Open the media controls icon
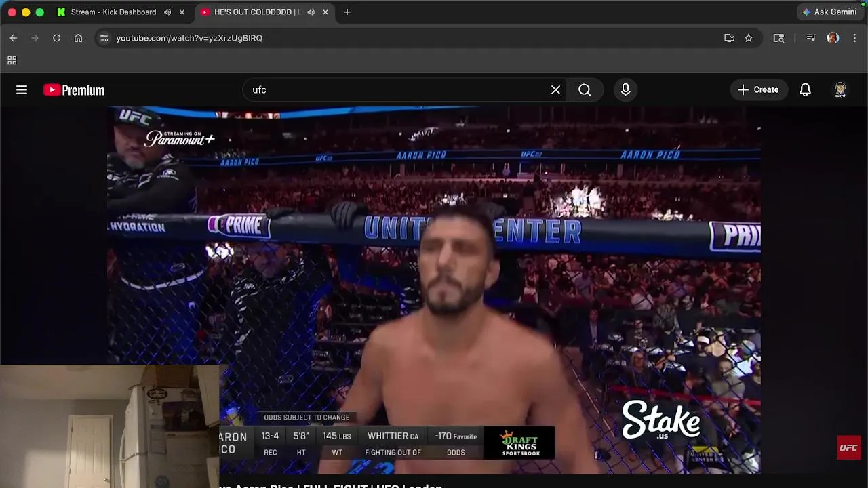Image resolution: width=868 pixels, height=488 pixels. (811, 38)
